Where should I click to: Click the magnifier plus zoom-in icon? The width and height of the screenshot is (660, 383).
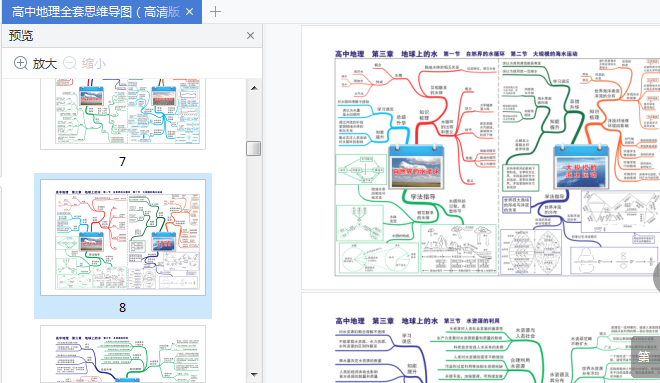click(21, 63)
